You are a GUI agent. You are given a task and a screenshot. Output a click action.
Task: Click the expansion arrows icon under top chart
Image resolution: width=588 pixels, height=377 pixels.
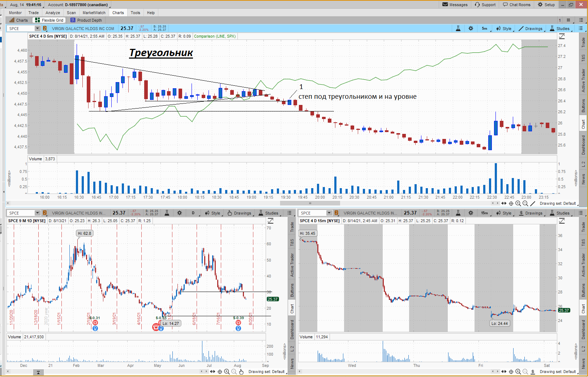504,203
